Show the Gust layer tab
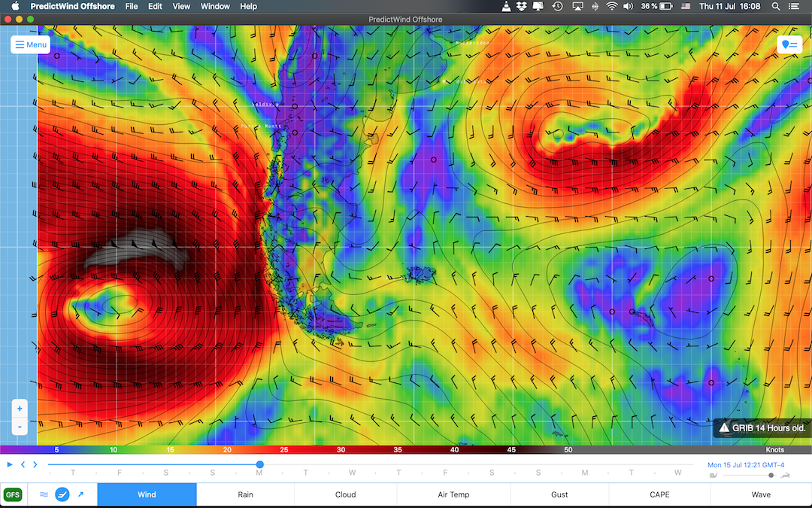Viewport: 812px width, 508px height. pyautogui.click(x=559, y=494)
